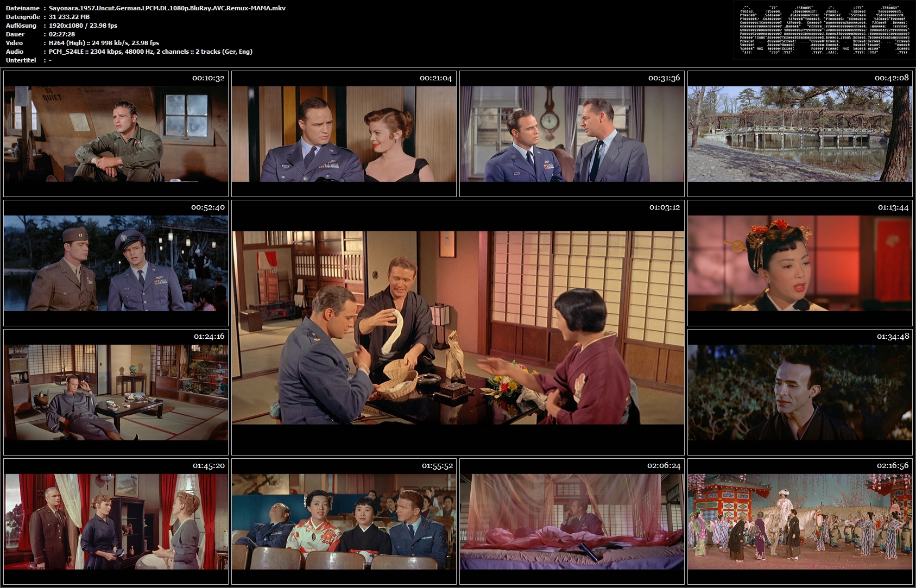Select the garden bridge frame at 00:42:08

pos(800,134)
